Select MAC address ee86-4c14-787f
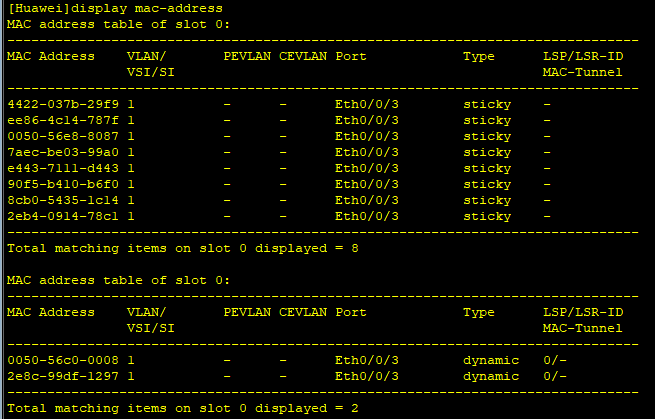This screenshot has height=419, width=655. coord(63,120)
